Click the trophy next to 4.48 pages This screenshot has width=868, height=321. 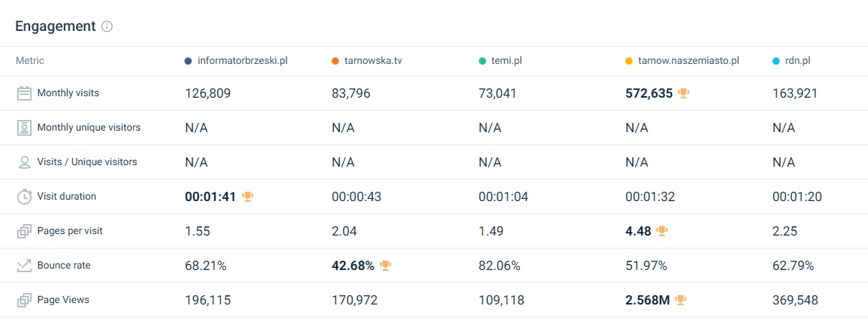(662, 231)
